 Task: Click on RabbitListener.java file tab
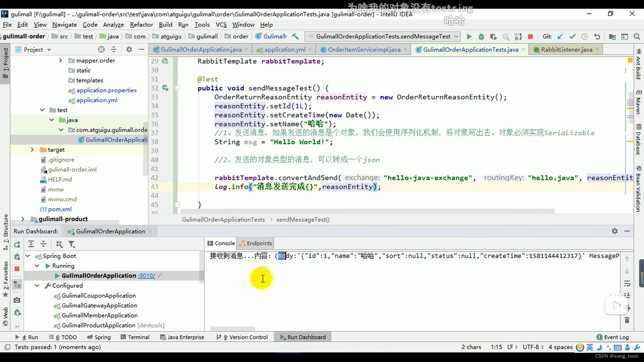(x=567, y=50)
